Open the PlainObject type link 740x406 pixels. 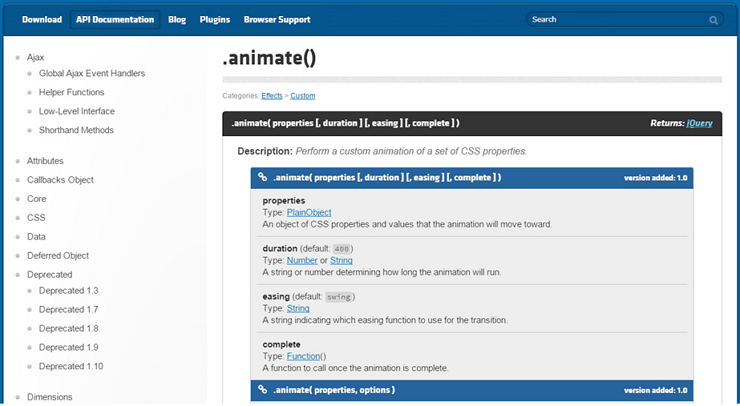click(309, 212)
